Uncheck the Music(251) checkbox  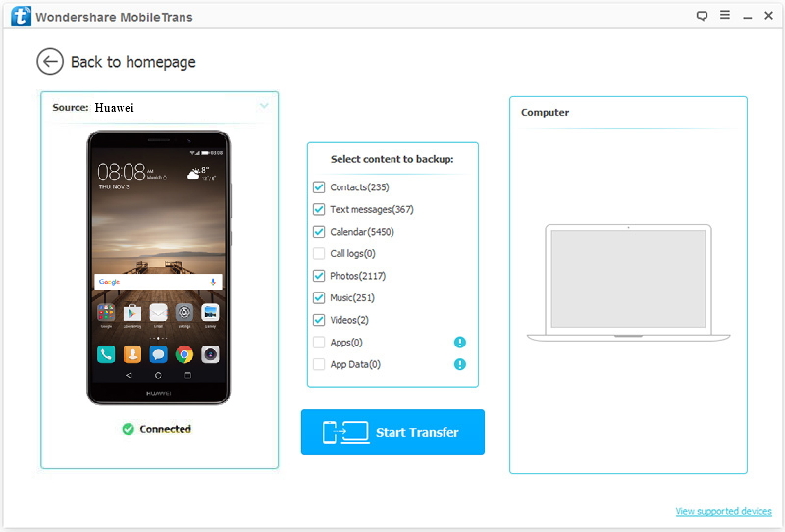click(x=319, y=298)
